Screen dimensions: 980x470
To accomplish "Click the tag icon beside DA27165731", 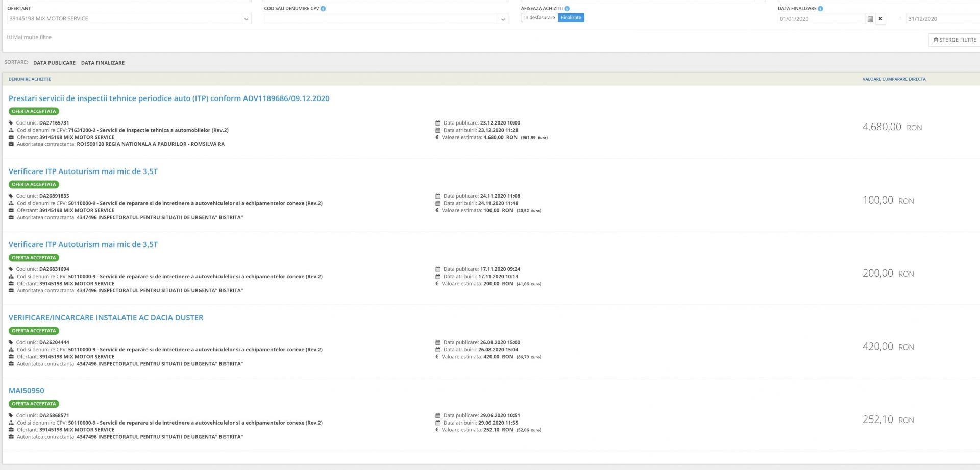I will click(x=11, y=123).
